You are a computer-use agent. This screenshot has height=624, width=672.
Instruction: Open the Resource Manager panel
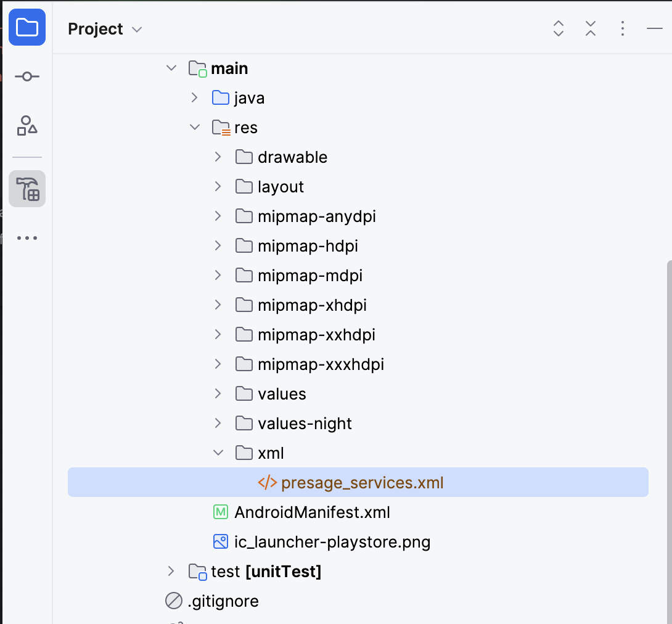27,126
